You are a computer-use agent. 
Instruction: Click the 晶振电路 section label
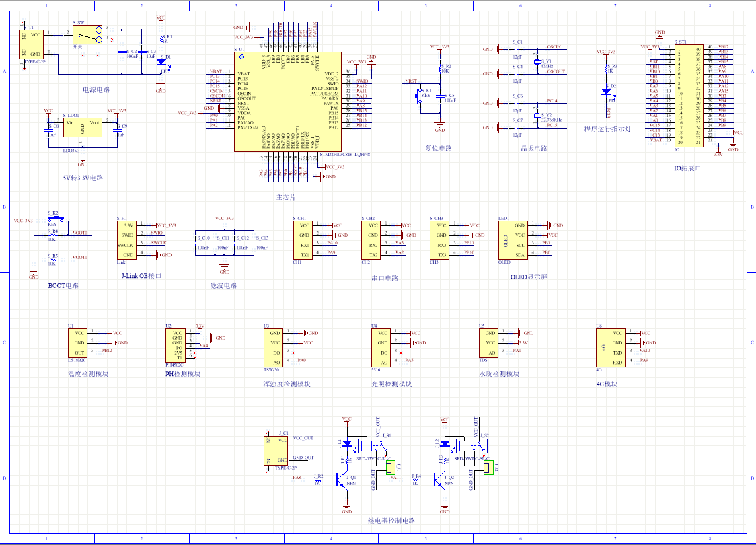[534, 148]
